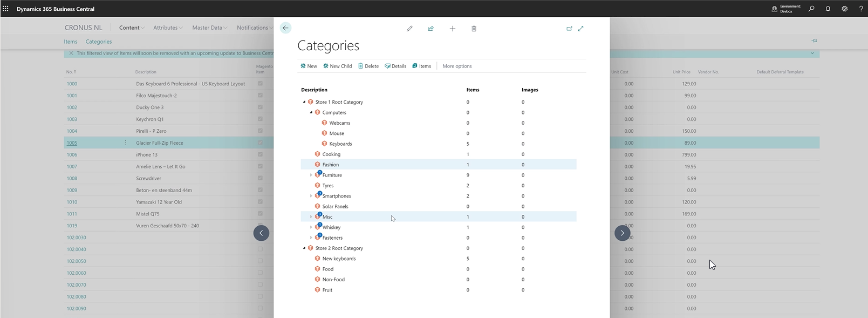Open the Content menu
This screenshot has height=318, width=868.
pos(132,28)
